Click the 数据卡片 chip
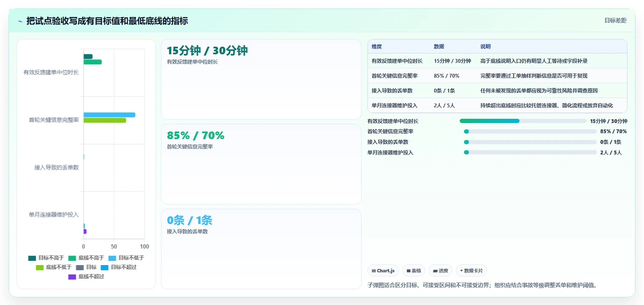Viewport: 644px width, 305px height. point(472,271)
